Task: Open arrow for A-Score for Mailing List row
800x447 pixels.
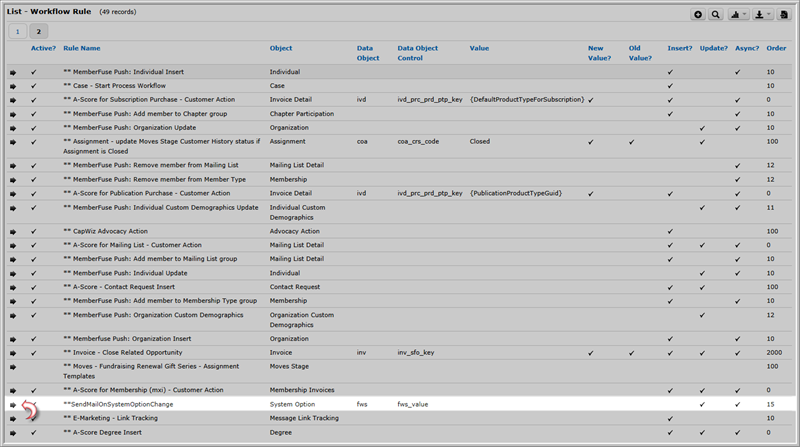Action: (x=13, y=245)
